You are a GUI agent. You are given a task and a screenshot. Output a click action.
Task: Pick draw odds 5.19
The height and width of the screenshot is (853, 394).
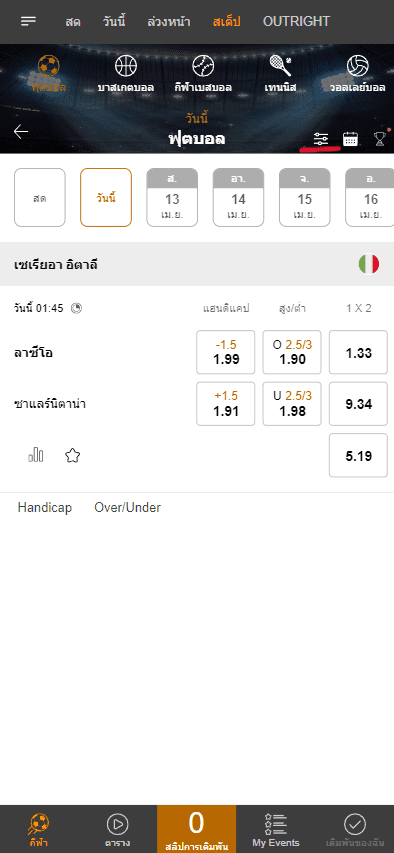[359, 456]
